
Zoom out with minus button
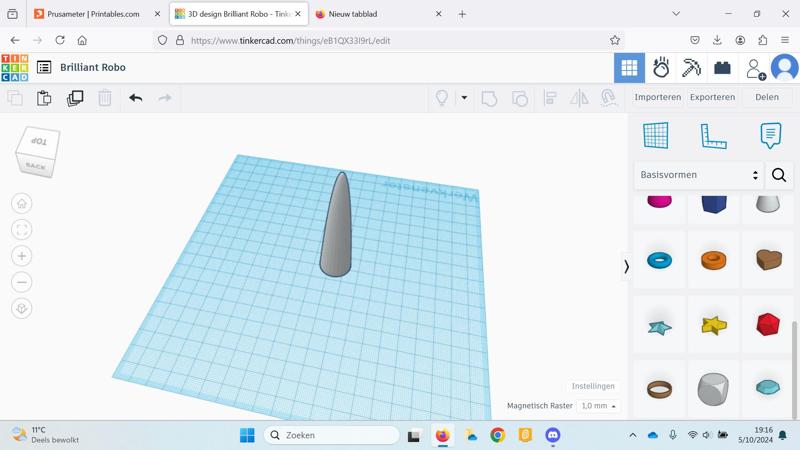pos(21,282)
